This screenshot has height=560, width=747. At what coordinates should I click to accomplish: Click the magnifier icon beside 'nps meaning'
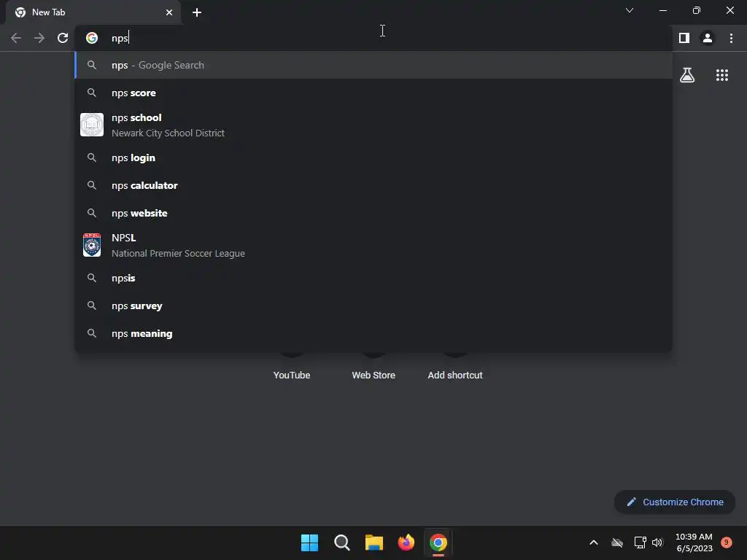pos(92,333)
